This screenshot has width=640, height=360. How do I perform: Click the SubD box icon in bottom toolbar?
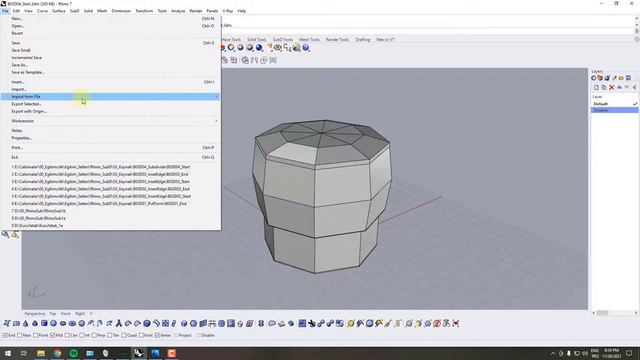[44, 324]
